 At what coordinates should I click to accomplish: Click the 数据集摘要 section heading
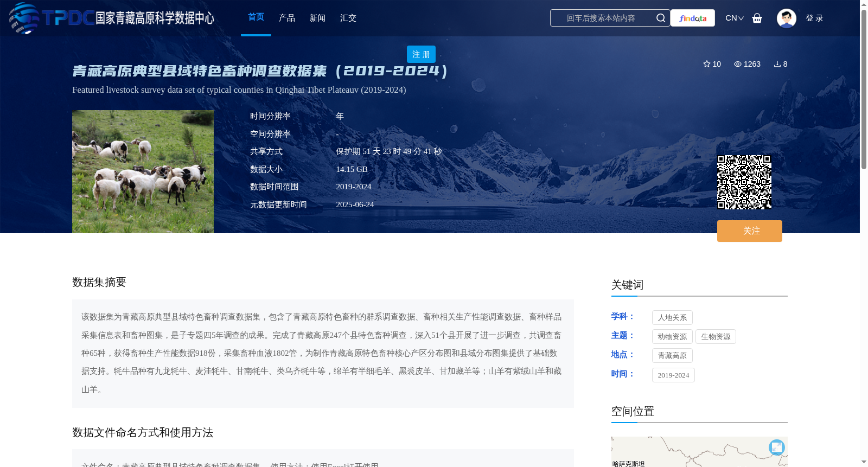click(99, 282)
